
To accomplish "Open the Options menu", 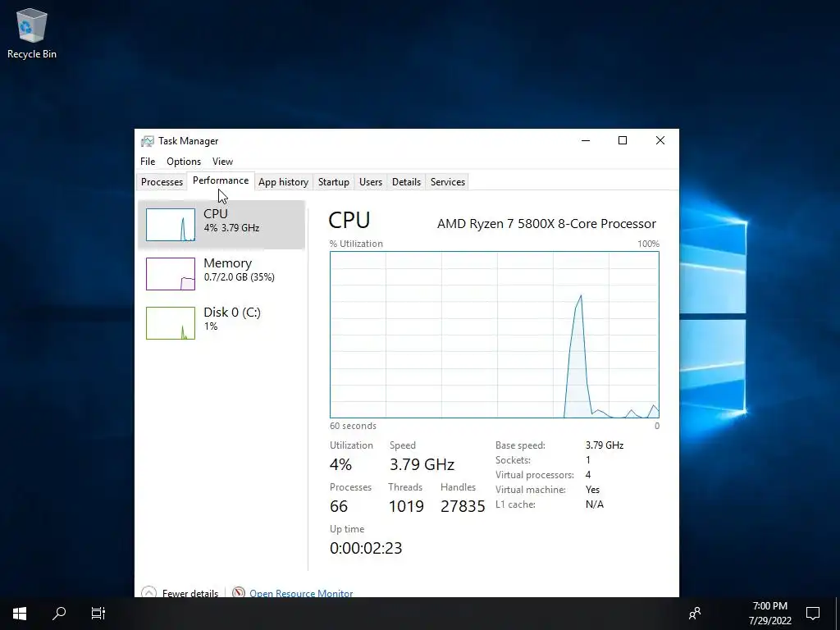I will [184, 162].
